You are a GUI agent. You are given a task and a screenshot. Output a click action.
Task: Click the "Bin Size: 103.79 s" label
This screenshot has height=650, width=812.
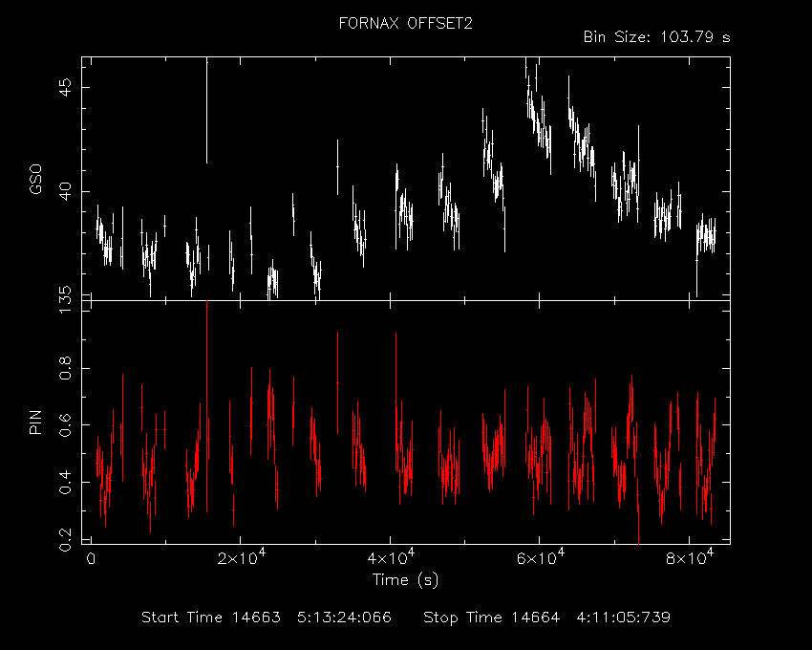click(656, 37)
